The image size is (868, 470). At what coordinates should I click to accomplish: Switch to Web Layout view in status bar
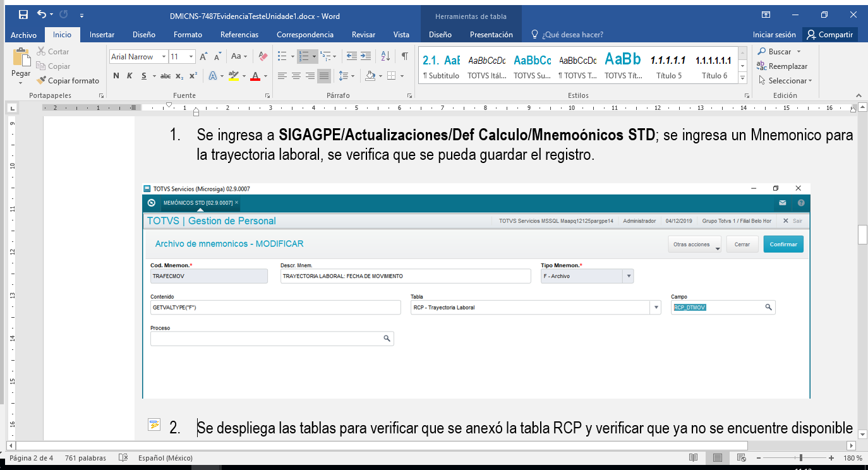pyautogui.click(x=741, y=458)
